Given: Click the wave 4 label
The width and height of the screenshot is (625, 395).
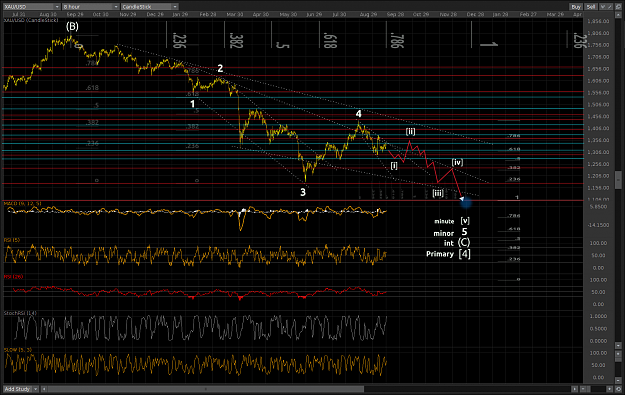Looking at the screenshot, I should coord(358,114).
